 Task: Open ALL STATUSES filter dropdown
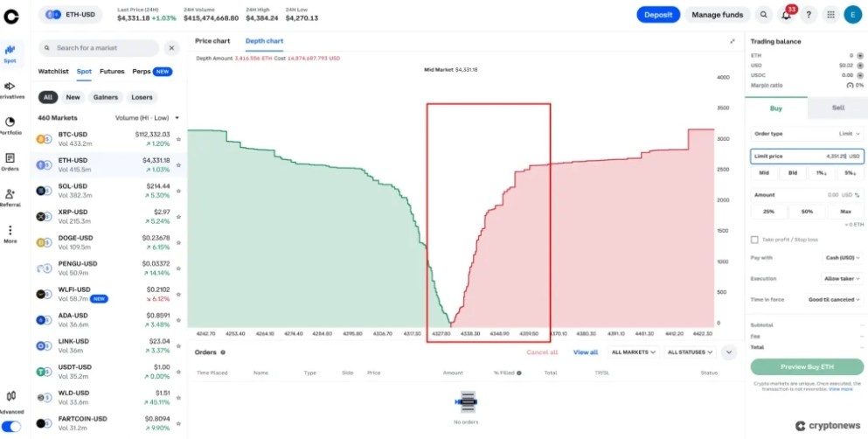(689, 352)
